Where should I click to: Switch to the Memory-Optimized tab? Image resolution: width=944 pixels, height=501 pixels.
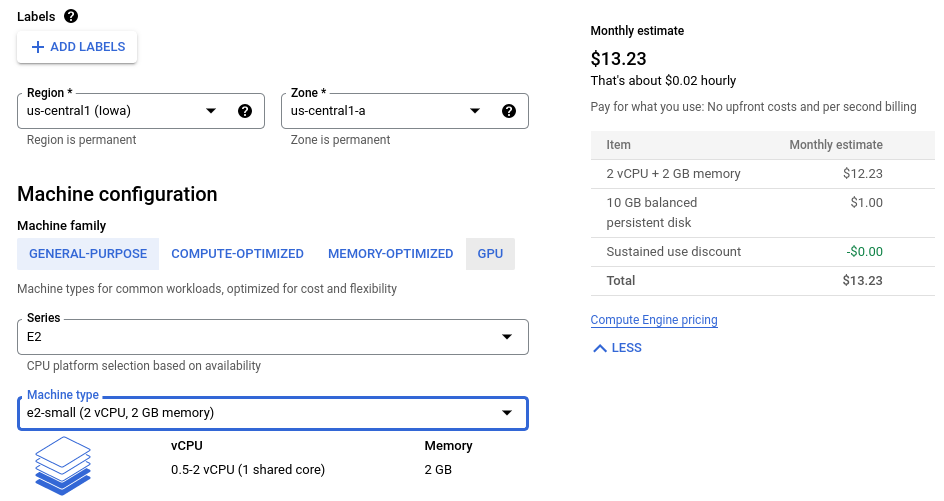coord(390,254)
